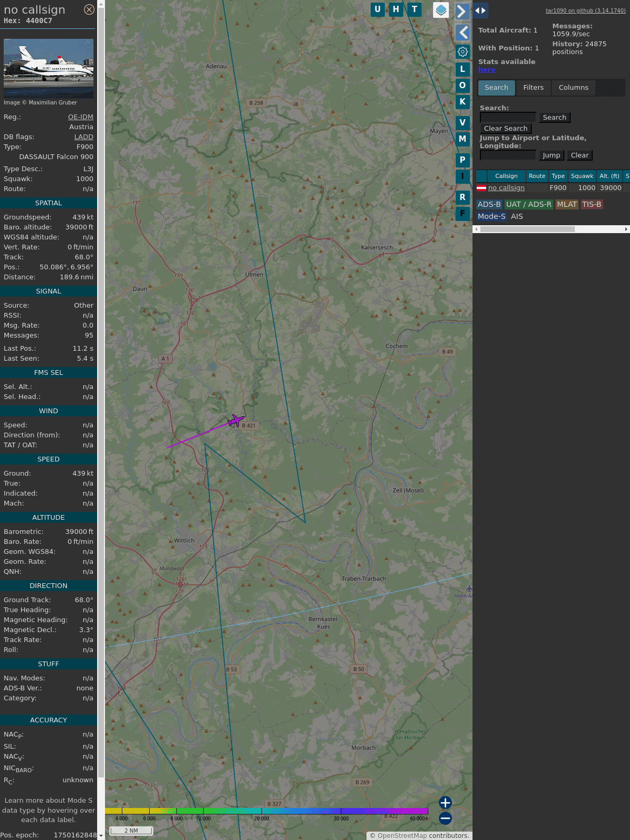This screenshot has height=840, width=630.
Task: Toggle the V map button
Action: [463, 122]
